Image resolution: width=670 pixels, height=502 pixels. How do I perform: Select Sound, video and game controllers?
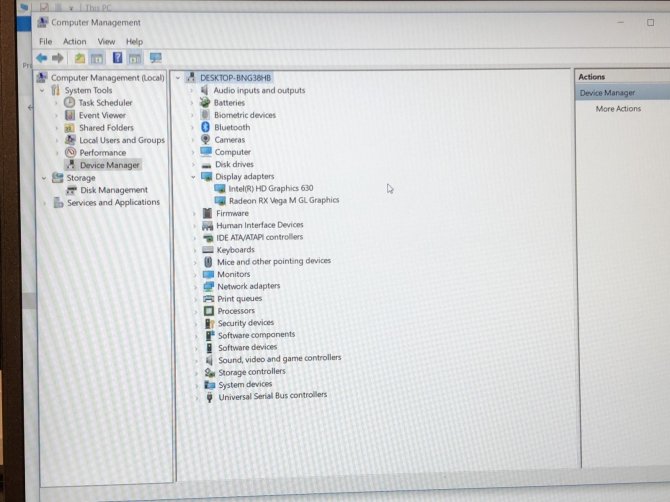click(279, 359)
